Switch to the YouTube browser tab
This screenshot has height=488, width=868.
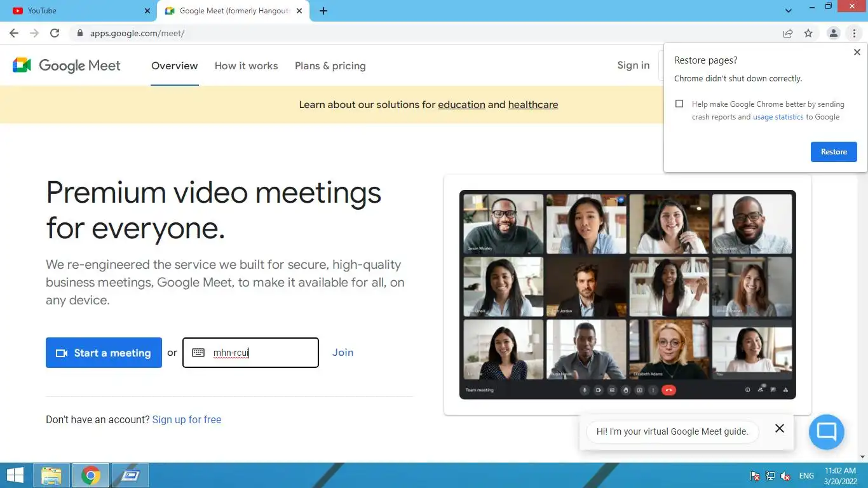pyautogui.click(x=79, y=11)
